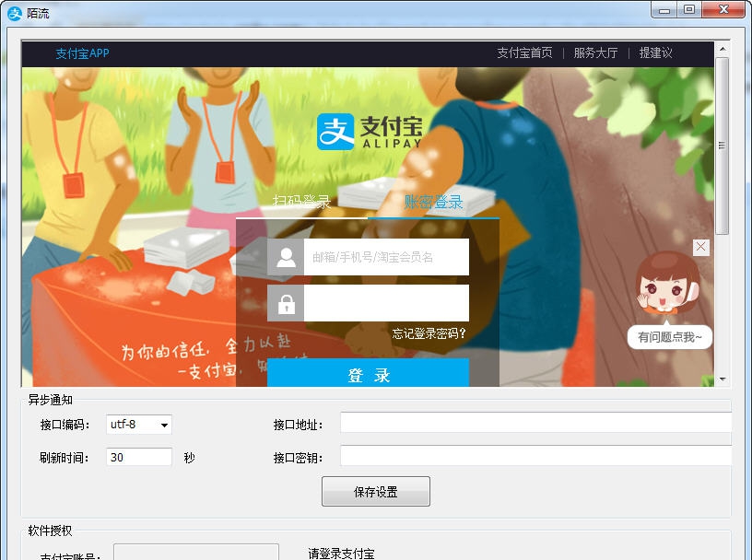Switch to the 扫码登录 tab

(x=304, y=201)
